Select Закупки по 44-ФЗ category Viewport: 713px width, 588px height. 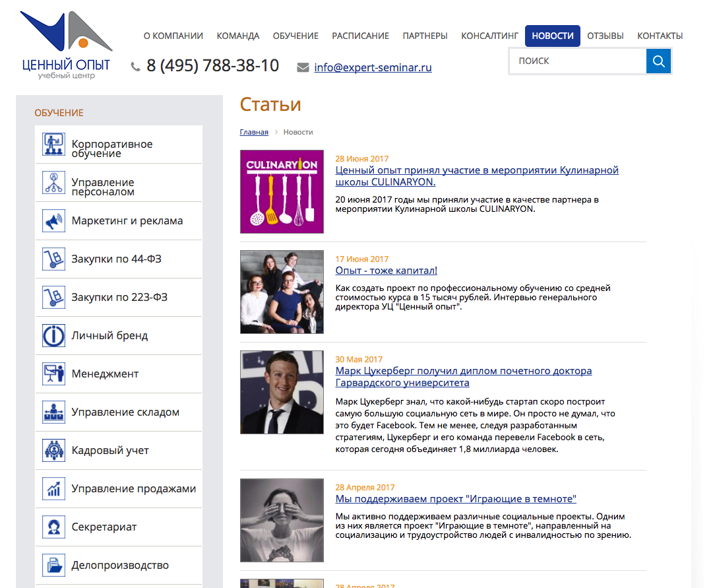(119, 259)
